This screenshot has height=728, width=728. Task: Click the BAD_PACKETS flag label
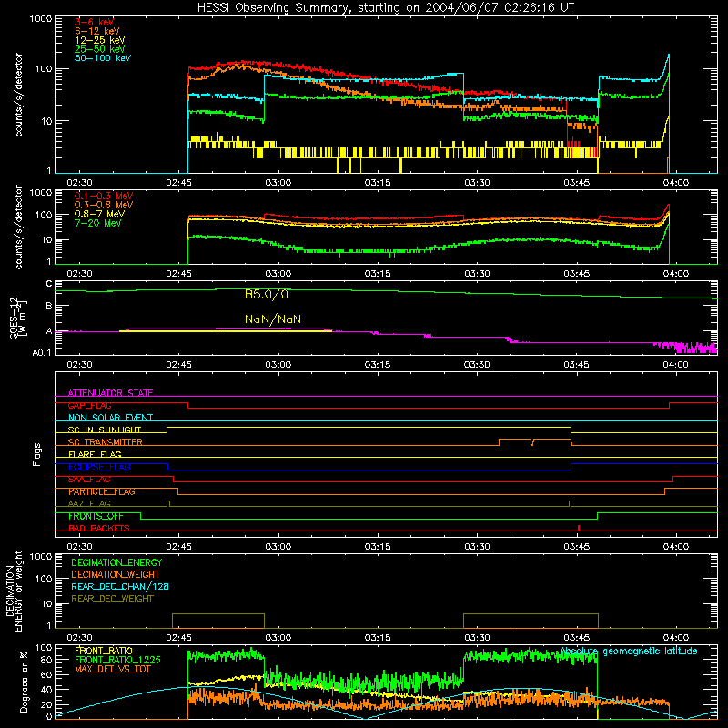click(x=99, y=528)
